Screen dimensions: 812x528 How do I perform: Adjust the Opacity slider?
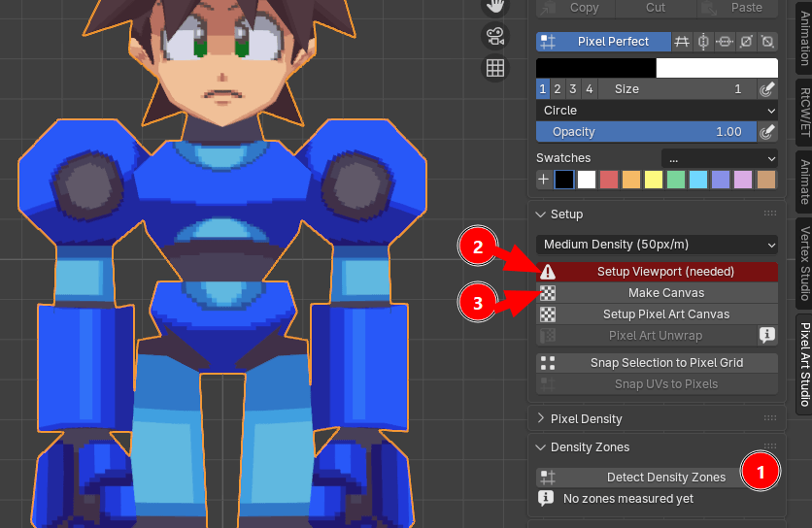[x=646, y=132]
